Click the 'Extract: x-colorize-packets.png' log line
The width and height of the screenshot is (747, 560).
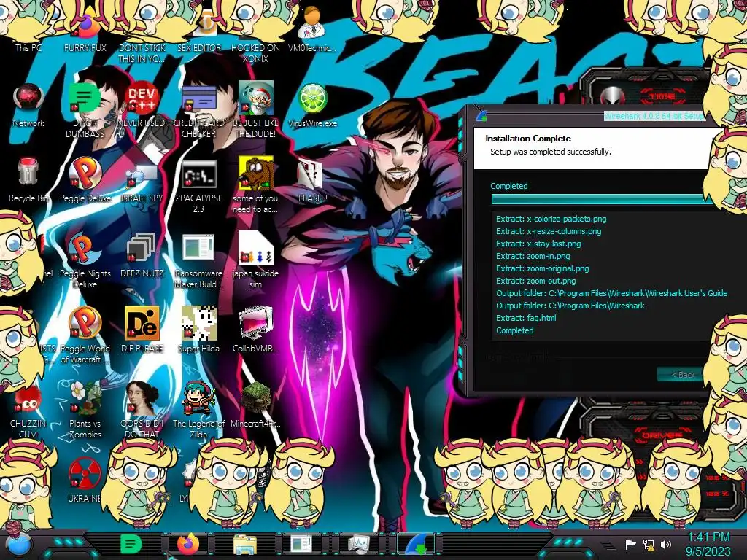[x=551, y=219]
